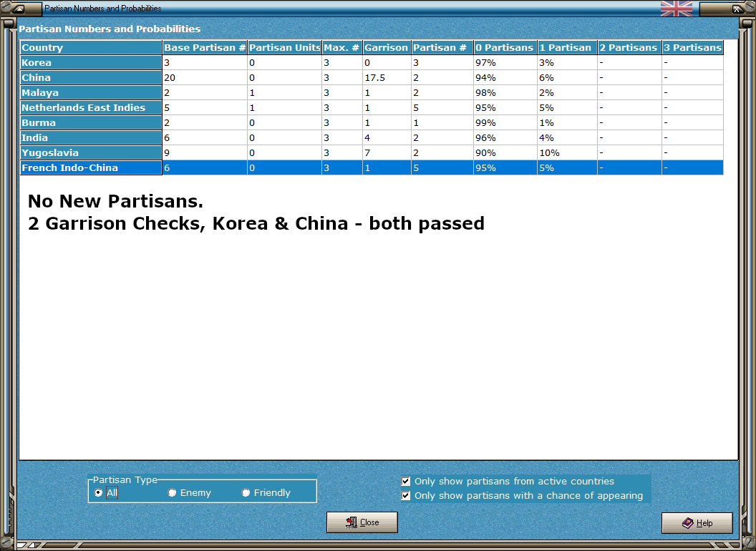Image resolution: width=756 pixels, height=551 pixels.
Task: Disable only show partisans with a chance of appearing
Action: 406,495
